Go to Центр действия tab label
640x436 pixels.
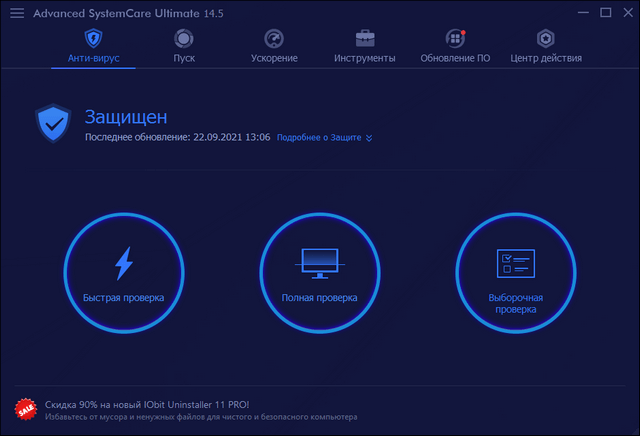(x=546, y=58)
